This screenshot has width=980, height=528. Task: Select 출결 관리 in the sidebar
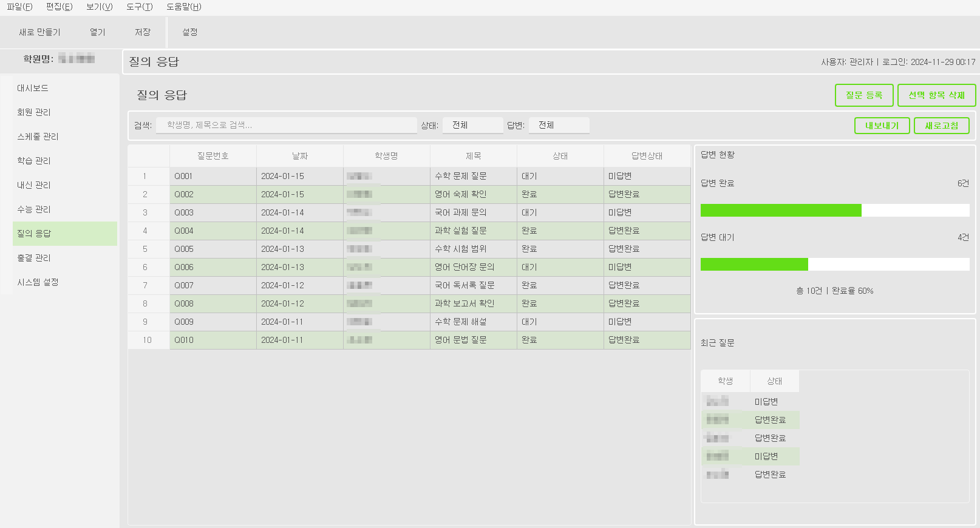(x=34, y=258)
